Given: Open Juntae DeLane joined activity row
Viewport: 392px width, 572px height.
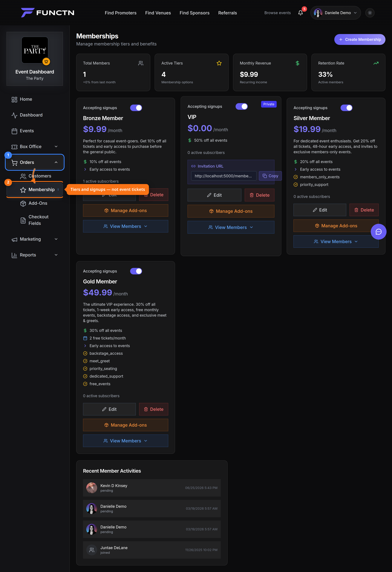Looking at the screenshot, I should click(152, 550).
